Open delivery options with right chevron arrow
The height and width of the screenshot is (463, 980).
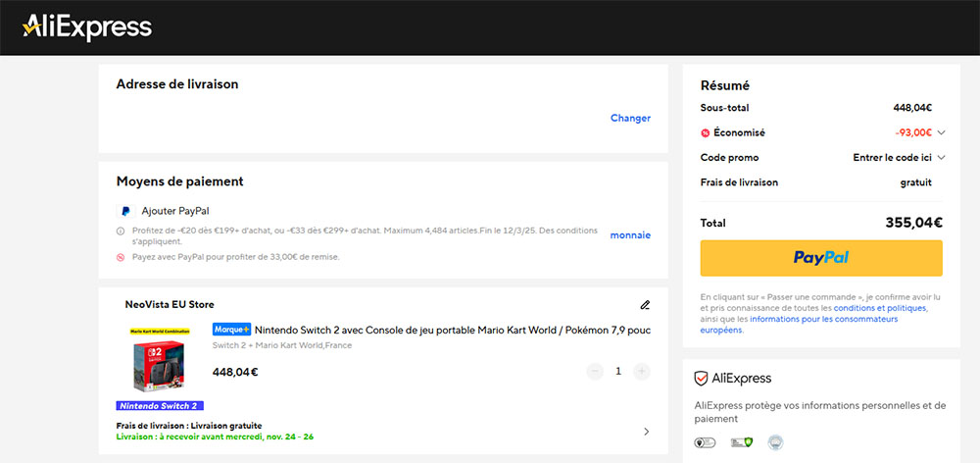645,432
